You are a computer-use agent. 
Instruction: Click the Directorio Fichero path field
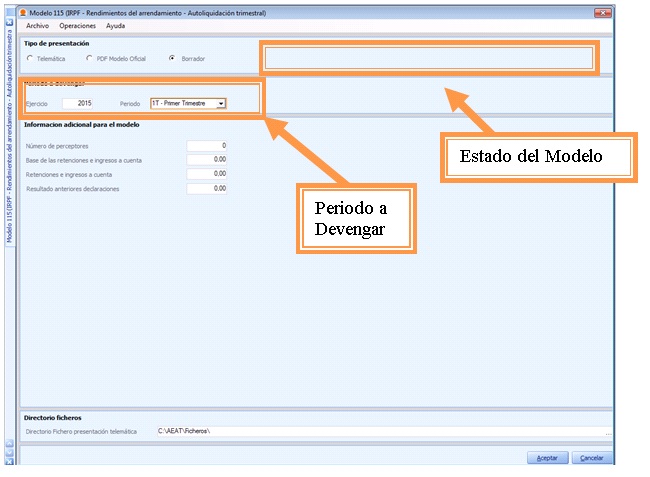tap(380, 431)
